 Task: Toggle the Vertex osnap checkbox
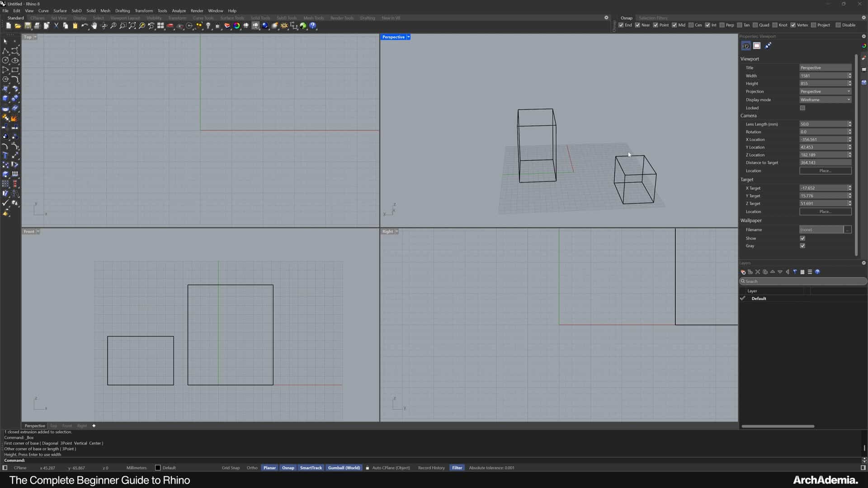click(x=793, y=25)
